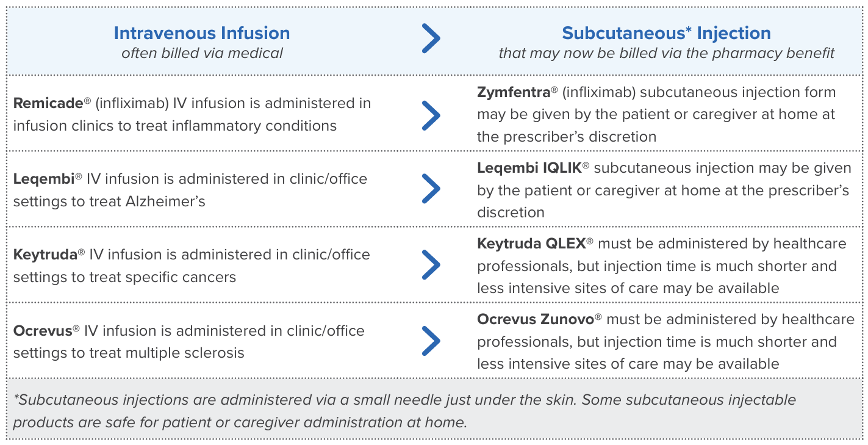Screen dimensions: 868x445
Task: Click the bold Leqembi IQLIK drug name
Action: (x=529, y=168)
